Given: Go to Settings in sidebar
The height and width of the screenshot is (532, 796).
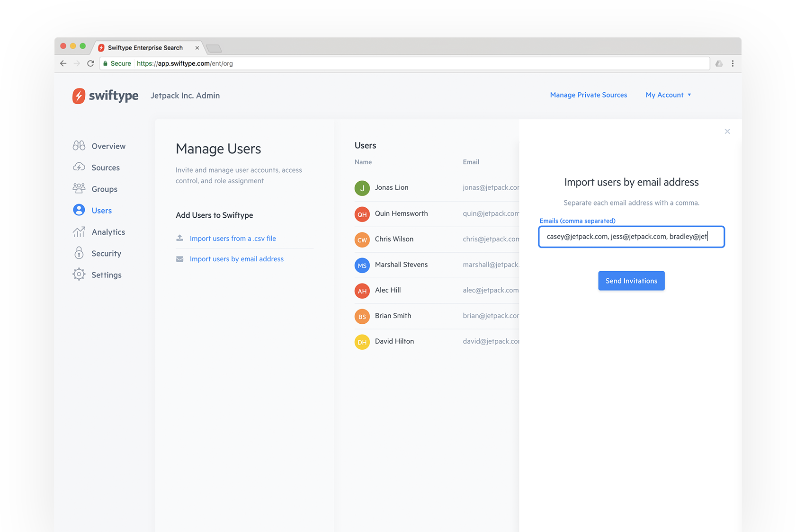Looking at the screenshot, I should (x=107, y=275).
